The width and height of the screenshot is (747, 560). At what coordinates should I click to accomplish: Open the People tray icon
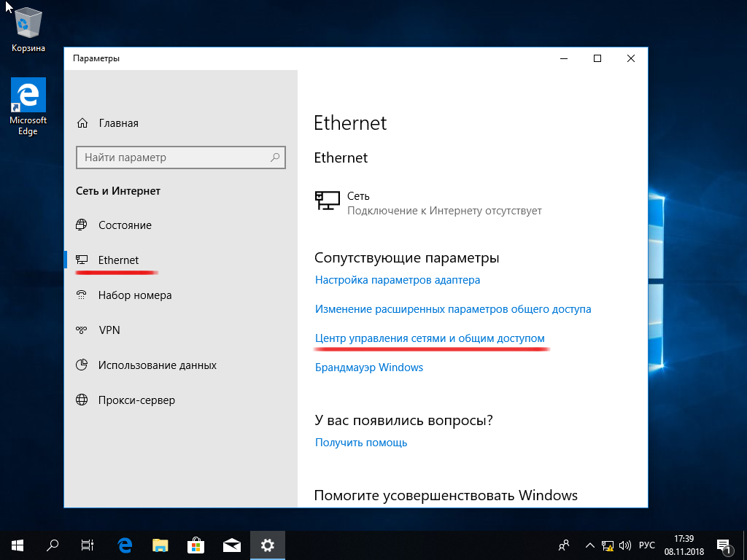point(564,545)
